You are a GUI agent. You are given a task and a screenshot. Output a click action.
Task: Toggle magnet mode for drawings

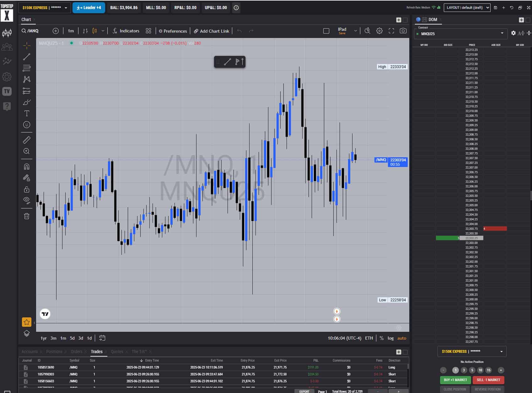coord(27,167)
